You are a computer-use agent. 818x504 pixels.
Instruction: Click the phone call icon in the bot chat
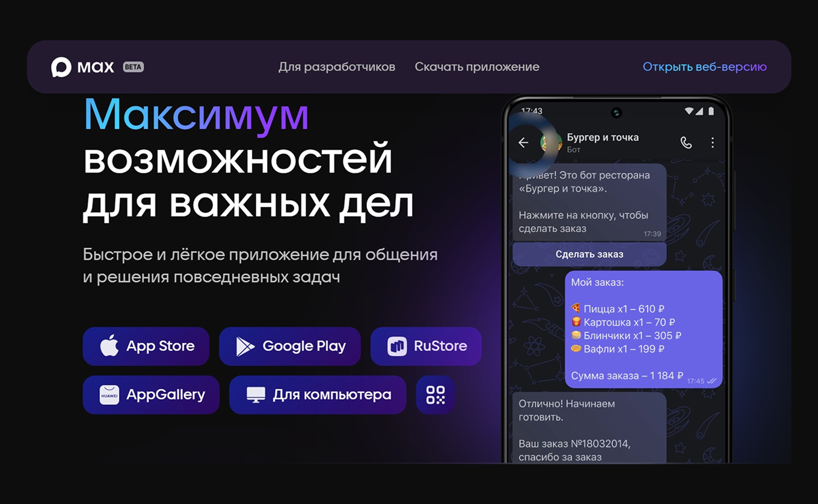686,143
